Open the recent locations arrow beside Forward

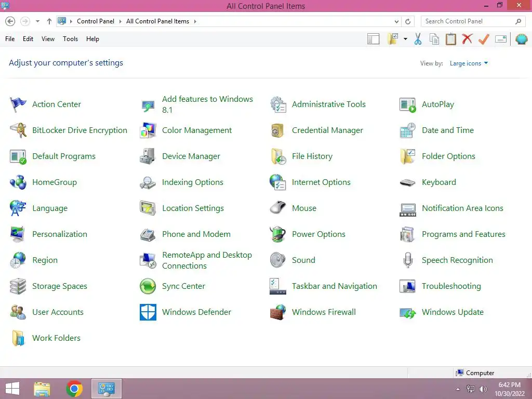click(37, 21)
